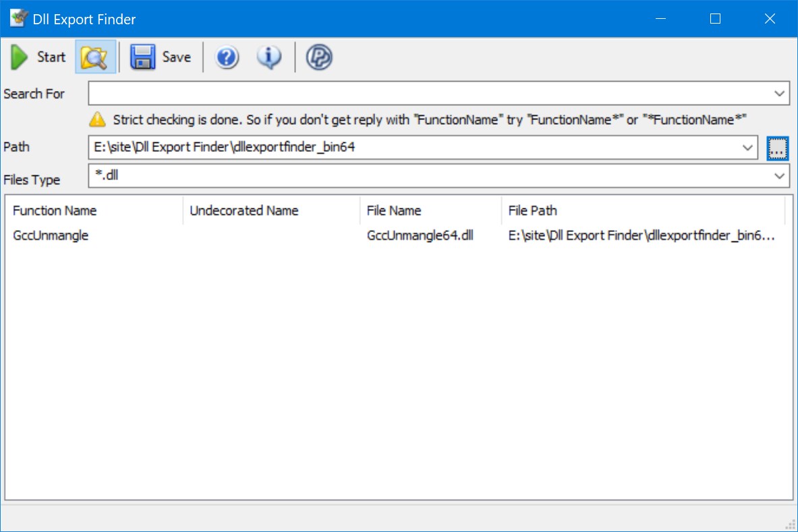Click the File Path column header
This screenshot has height=532, width=798.
pyautogui.click(x=531, y=210)
